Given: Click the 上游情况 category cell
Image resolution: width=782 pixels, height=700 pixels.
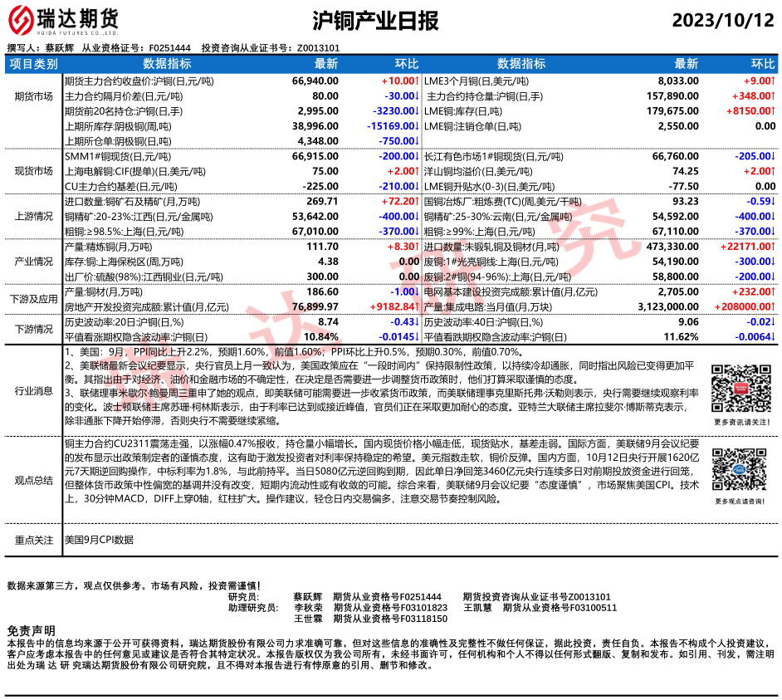Looking at the screenshot, I should 33,216.
